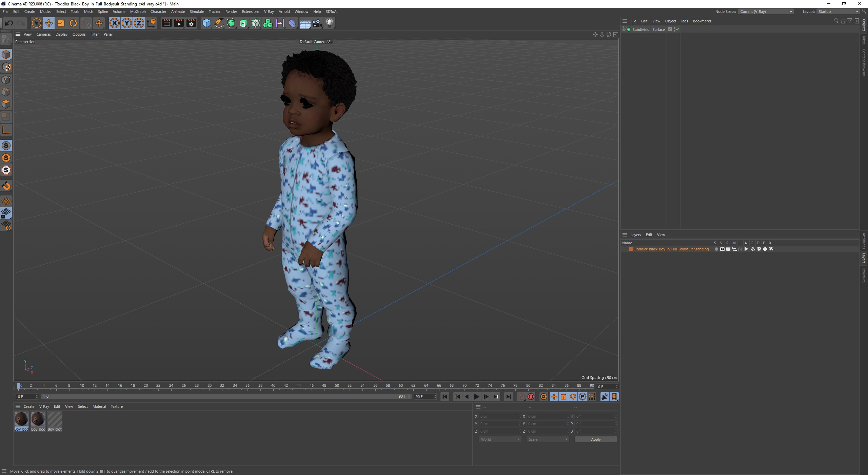This screenshot has height=475, width=868.
Task: Add a Light object
Action: pos(330,23)
